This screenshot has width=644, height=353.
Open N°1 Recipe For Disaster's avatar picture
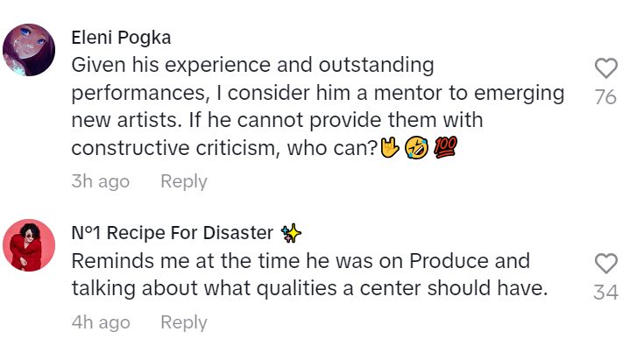point(30,245)
